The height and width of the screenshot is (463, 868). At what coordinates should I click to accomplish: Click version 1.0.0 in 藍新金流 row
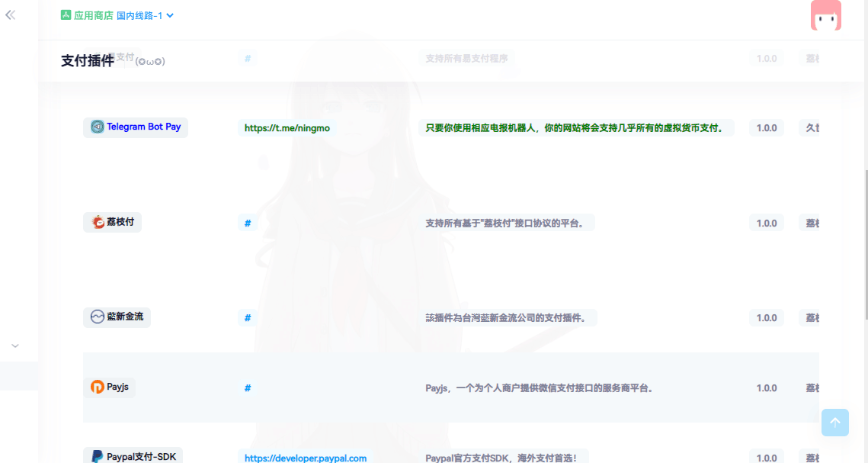(x=767, y=318)
